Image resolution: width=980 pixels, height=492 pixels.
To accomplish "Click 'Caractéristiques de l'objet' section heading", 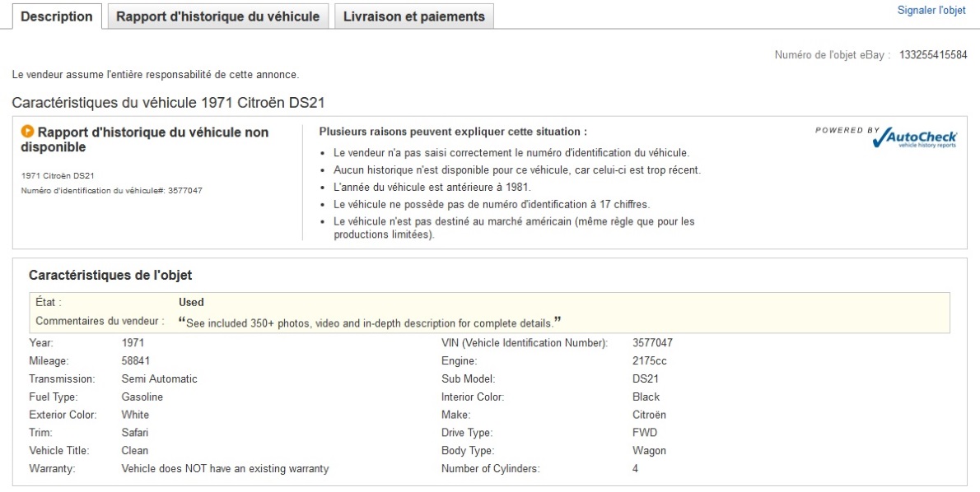I will point(110,276).
